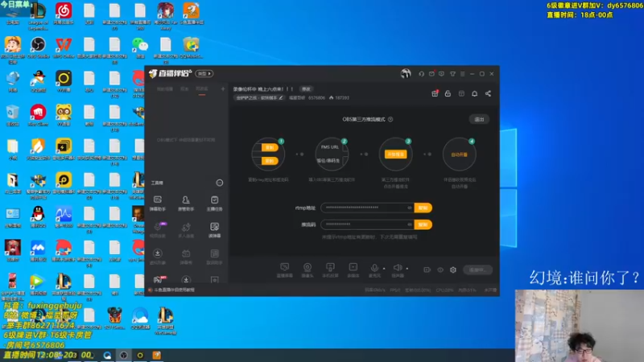Click the OBS icon on the taskbar
Screen dimensions: 644x362
tap(124, 356)
